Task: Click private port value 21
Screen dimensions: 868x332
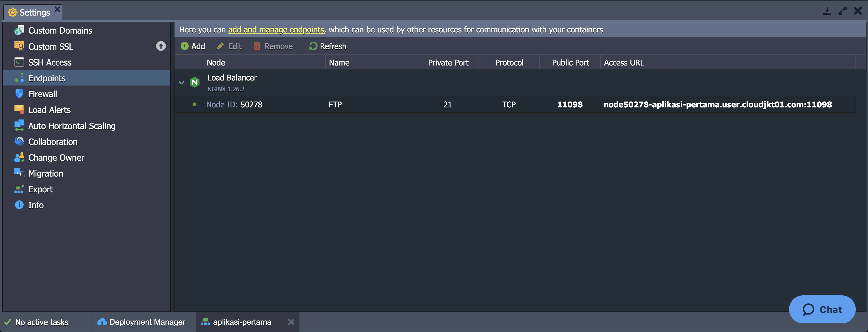Action: [x=448, y=104]
